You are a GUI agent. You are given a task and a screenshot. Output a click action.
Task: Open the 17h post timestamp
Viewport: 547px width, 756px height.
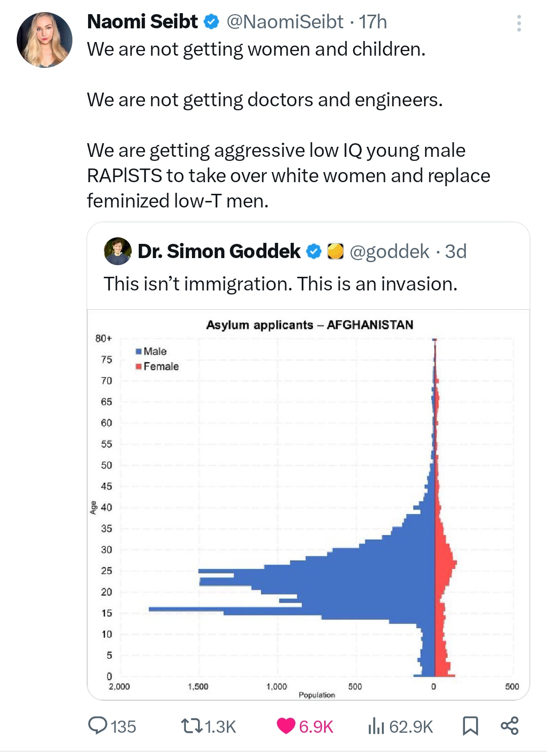coord(373,22)
